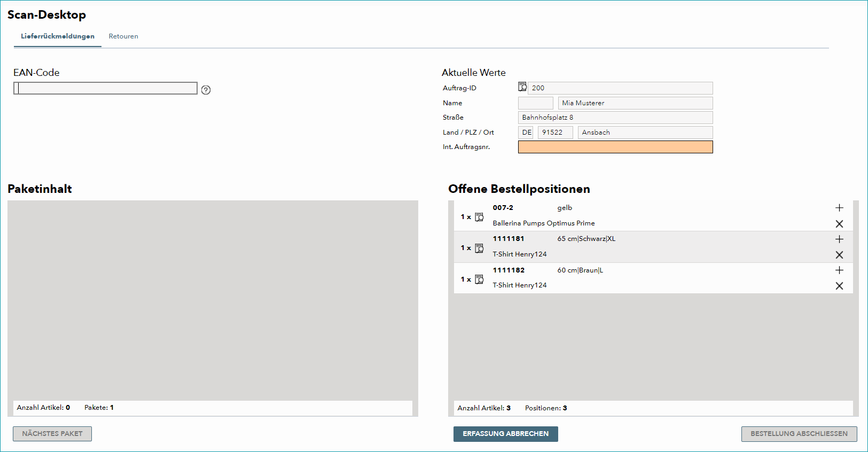The image size is (868, 452).
Task: Click the article number 1111182
Action: pyautogui.click(x=509, y=270)
